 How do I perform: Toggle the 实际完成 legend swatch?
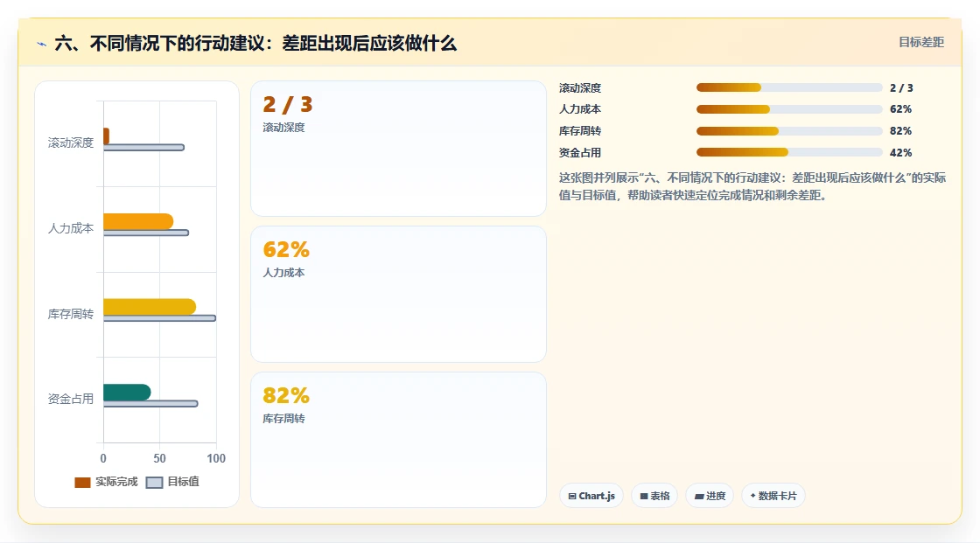coord(82,482)
